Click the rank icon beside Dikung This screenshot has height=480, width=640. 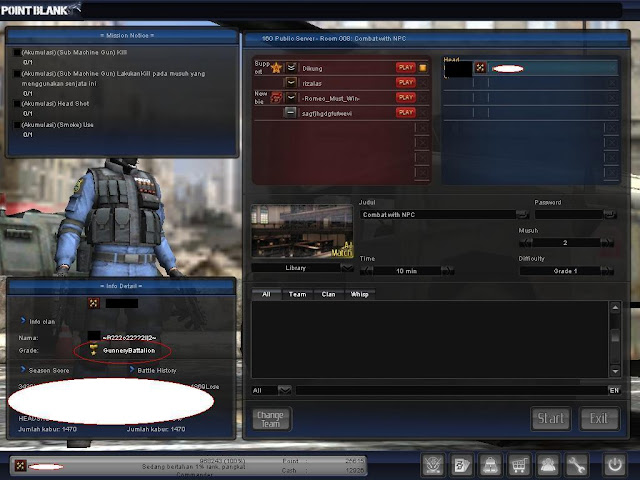click(x=291, y=68)
